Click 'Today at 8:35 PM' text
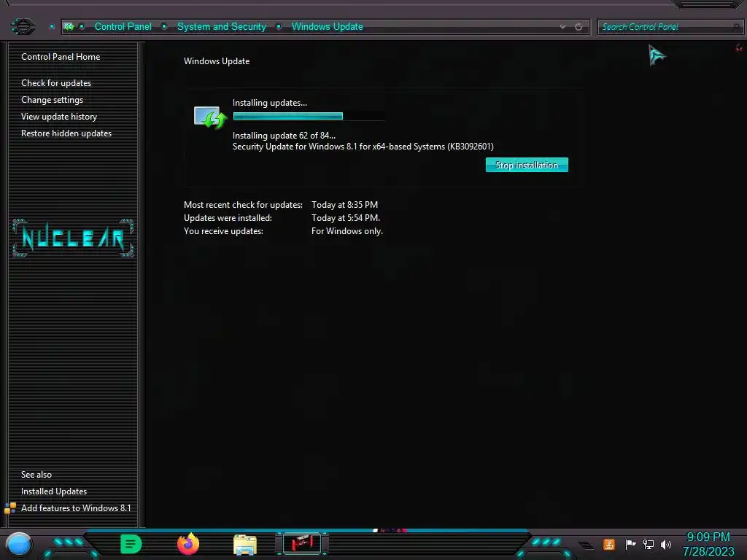The width and height of the screenshot is (747, 560). pos(344,205)
